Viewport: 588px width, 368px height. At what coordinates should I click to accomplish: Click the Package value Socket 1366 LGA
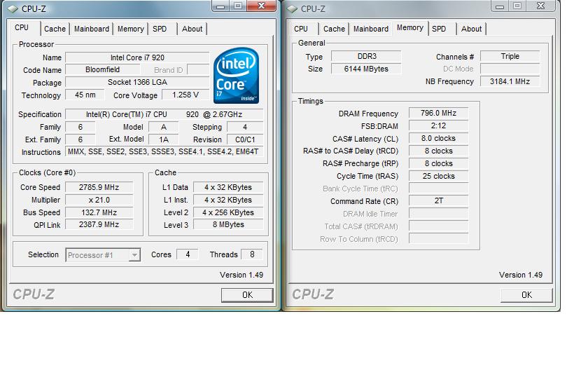click(x=137, y=82)
